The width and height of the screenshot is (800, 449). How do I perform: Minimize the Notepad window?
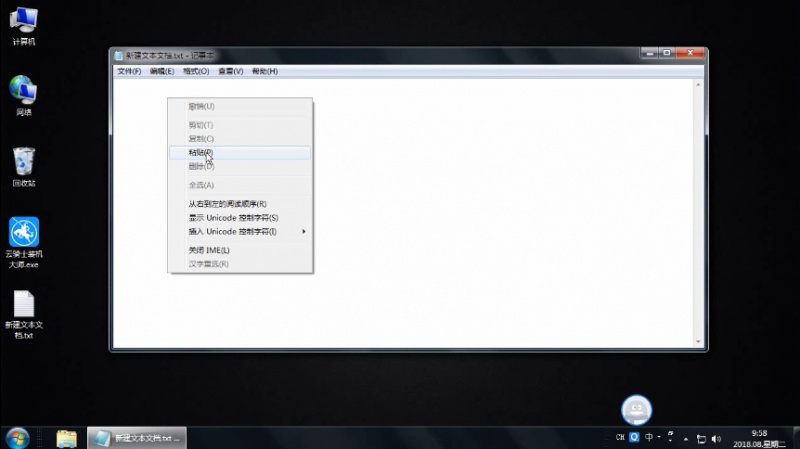coord(649,53)
